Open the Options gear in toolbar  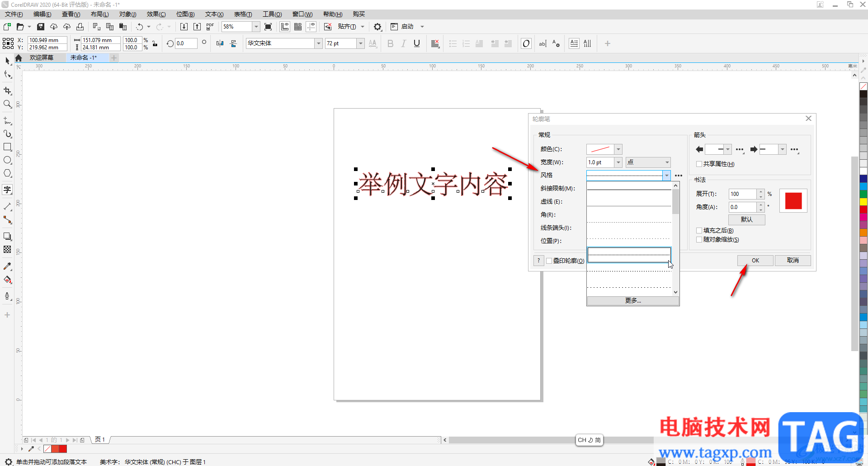click(x=377, y=27)
